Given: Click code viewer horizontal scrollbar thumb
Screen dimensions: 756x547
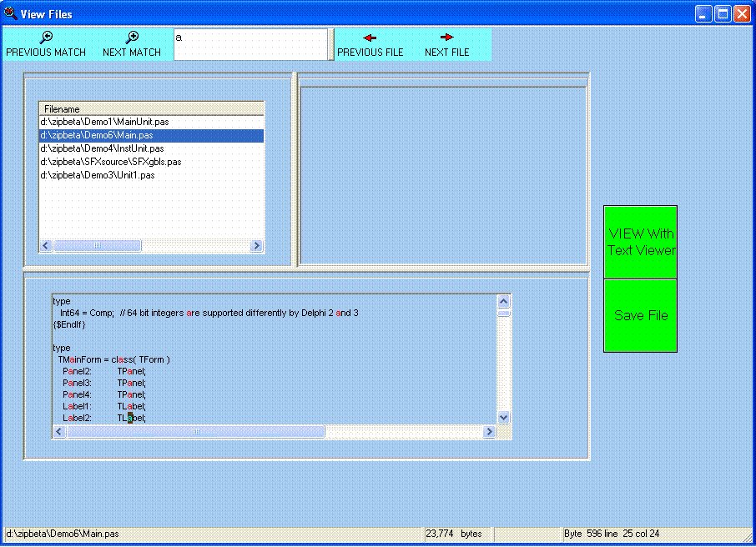Looking at the screenshot, I should [196, 431].
